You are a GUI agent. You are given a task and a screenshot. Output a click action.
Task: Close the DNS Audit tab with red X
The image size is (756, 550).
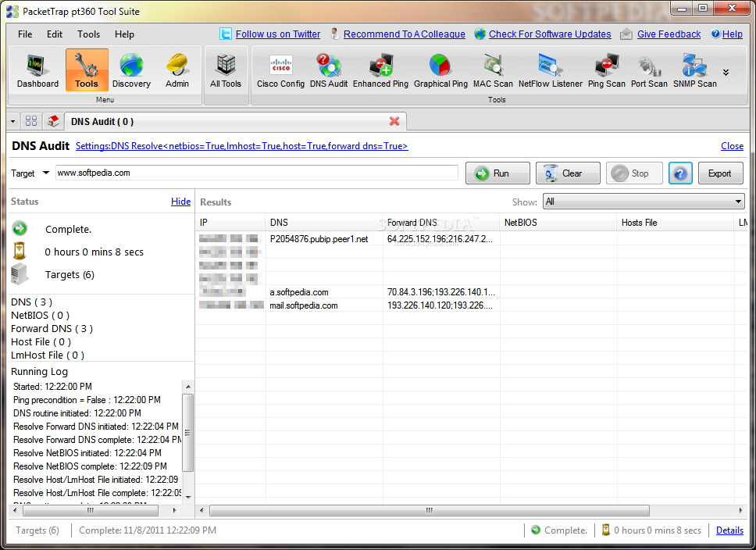(x=394, y=121)
